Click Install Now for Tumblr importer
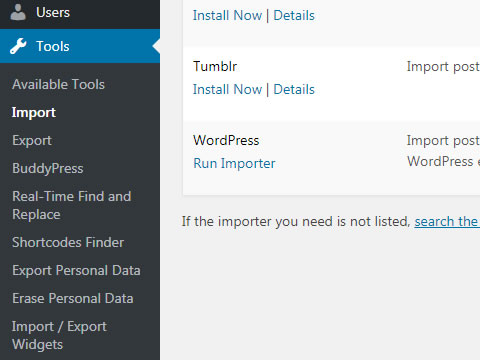The width and height of the screenshot is (480, 360). click(x=227, y=89)
